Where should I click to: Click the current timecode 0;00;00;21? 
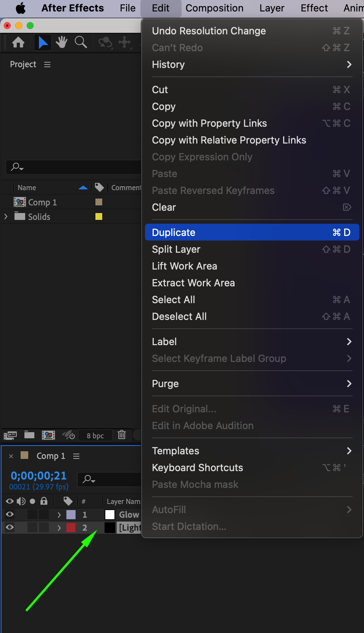pos(39,476)
